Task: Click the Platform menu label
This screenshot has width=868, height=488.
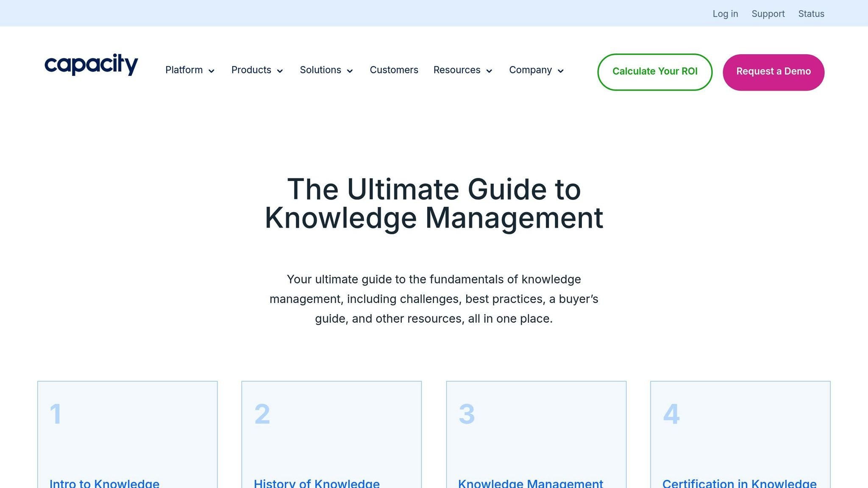Action: tap(184, 70)
